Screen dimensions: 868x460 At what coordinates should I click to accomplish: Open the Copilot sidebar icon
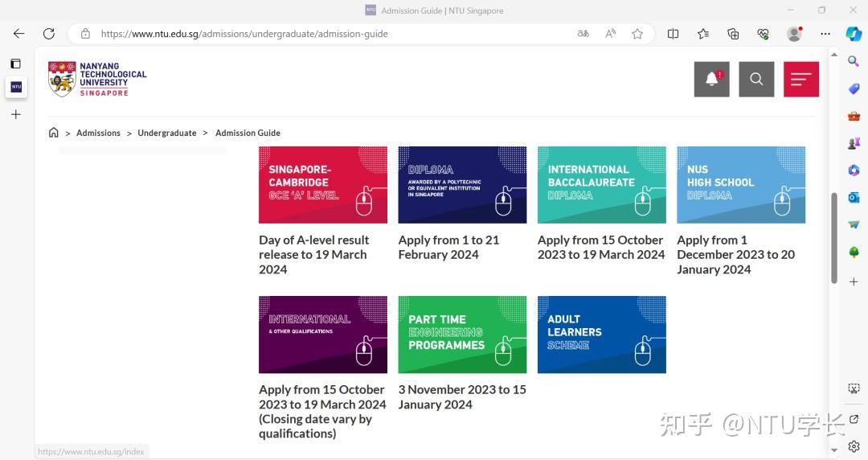(x=854, y=34)
